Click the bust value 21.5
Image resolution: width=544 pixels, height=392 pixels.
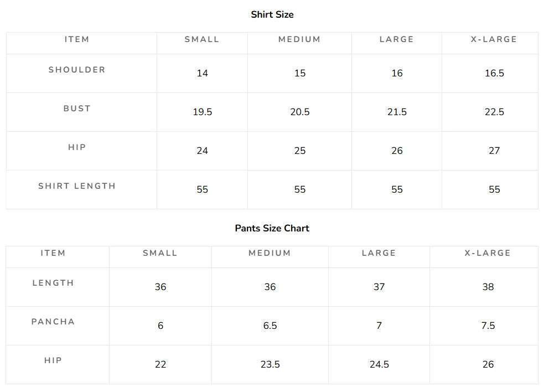[397, 112]
